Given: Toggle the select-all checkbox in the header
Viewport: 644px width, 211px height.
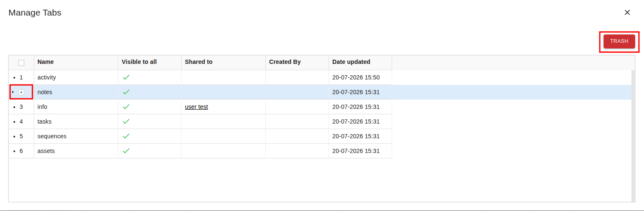Looking at the screenshot, I should click(21, 63).
